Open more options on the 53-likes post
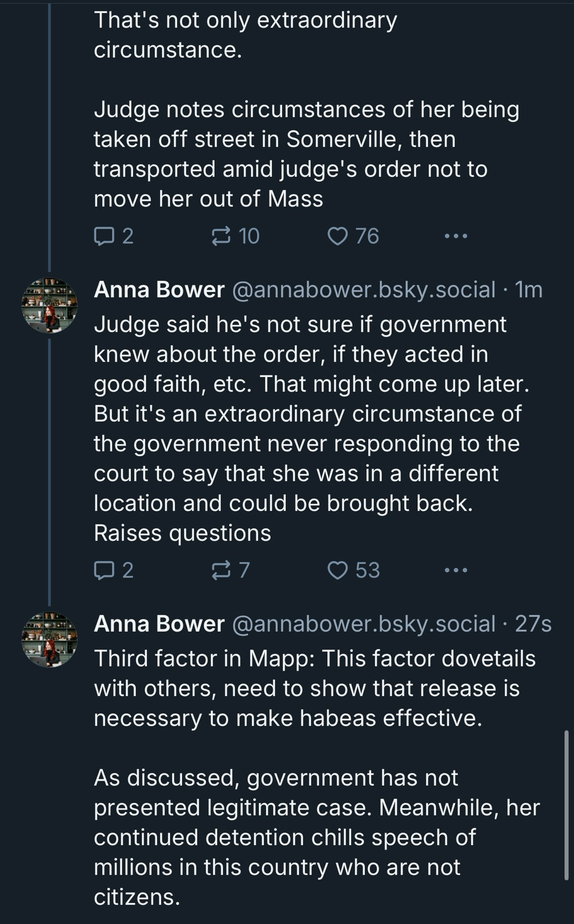Image resolution: width=574 pixels, height=924 pixels. [455, 570]
